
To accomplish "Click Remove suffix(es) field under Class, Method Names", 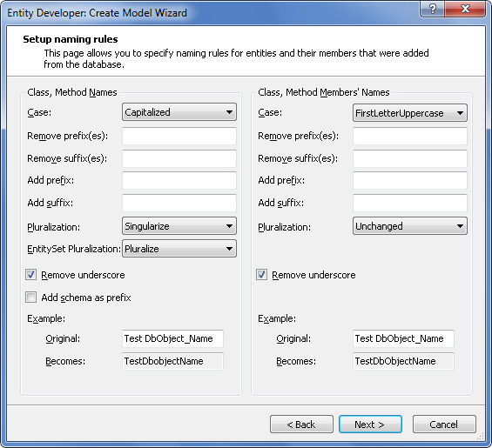I will point(179,158).
